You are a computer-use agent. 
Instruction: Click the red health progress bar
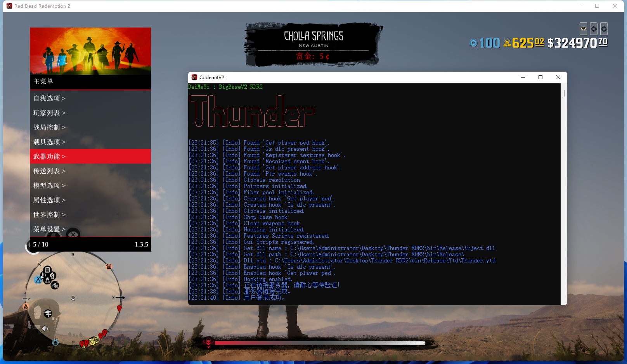click(320, 343)
